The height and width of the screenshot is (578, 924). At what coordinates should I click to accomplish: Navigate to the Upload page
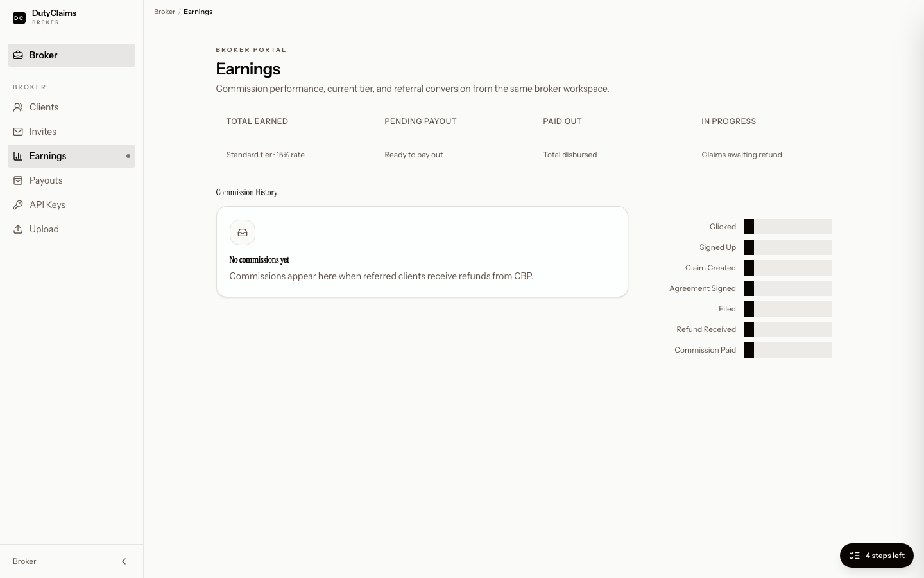71,229
